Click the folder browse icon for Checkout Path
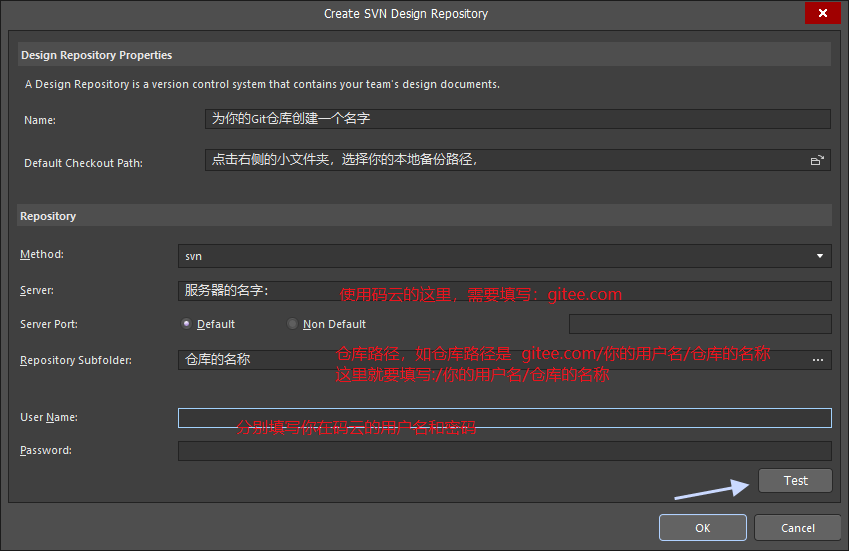The width and height of the screenshot is (849, 551). (x=817, y=160)
